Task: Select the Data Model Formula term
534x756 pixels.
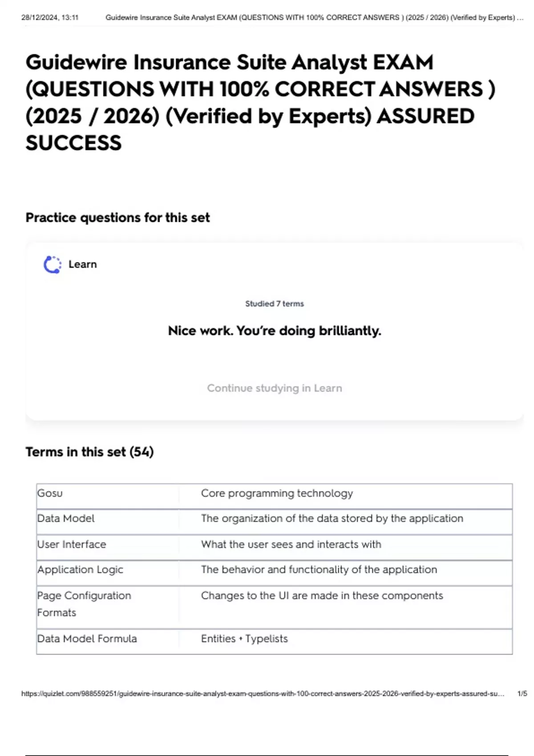Action: (87, 639)
